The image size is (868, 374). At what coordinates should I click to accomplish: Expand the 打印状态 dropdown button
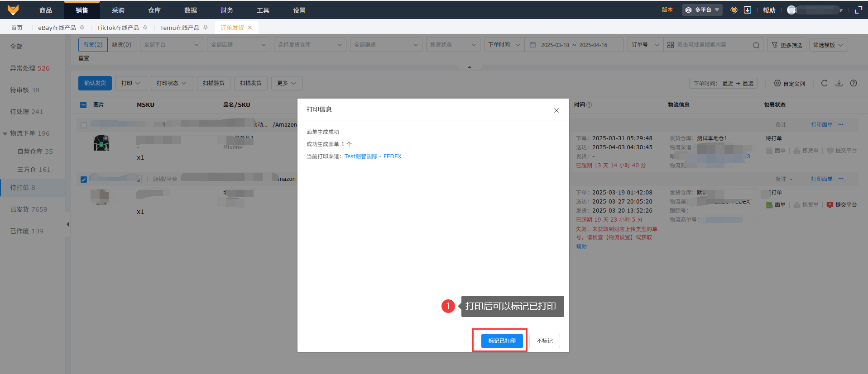(x=172, y=83)
